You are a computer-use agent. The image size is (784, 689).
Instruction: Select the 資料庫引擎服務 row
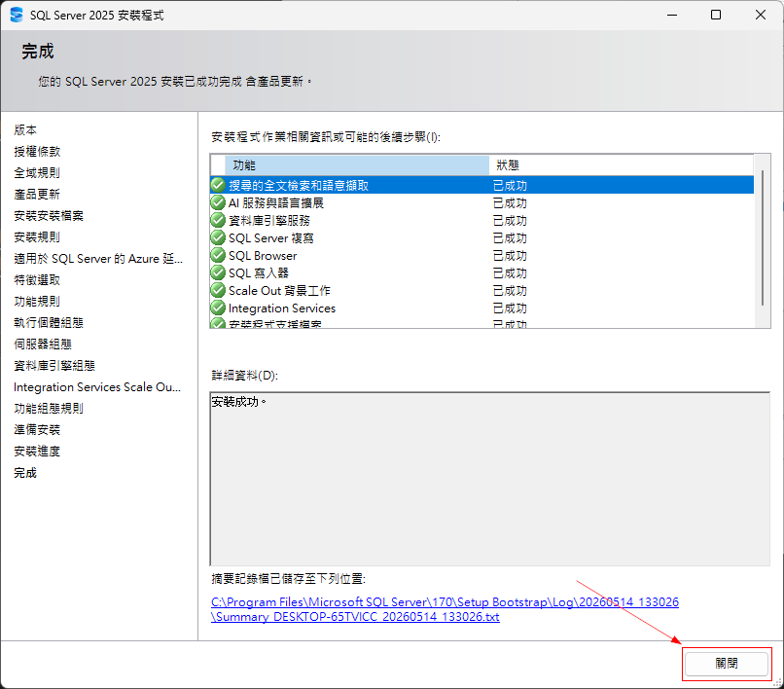pyautogui.click(x=482, y=220)
